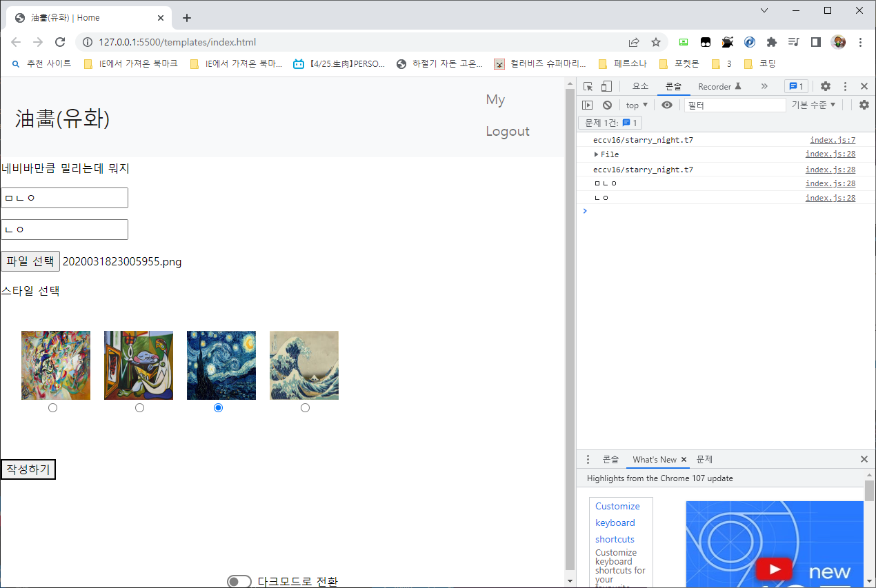Click the abstract Kandinsky-style thumbnail
The height and width of the screenshot is (588, 876).
(x=56, y=365)
